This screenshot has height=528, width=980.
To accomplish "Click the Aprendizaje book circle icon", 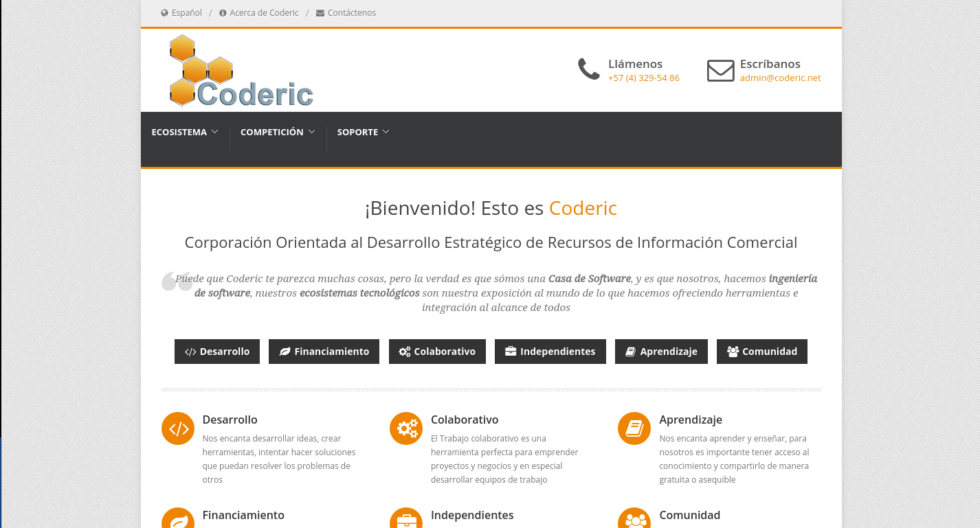I will click(634, 428).
